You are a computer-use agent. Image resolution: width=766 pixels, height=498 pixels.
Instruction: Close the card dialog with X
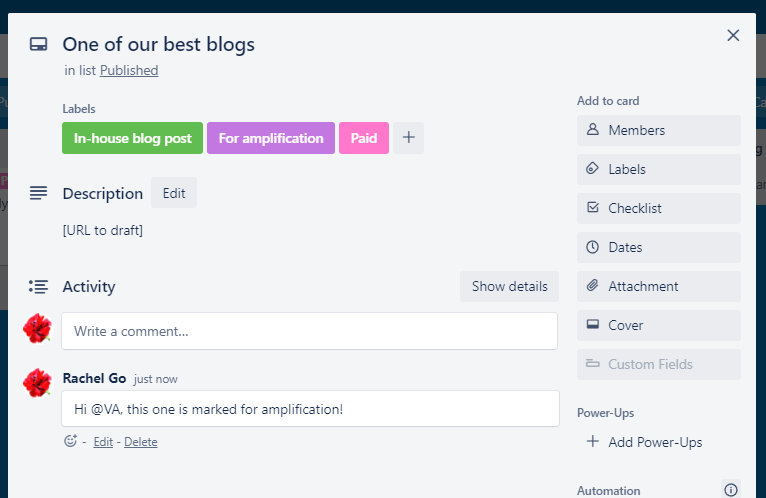point(733,35)
